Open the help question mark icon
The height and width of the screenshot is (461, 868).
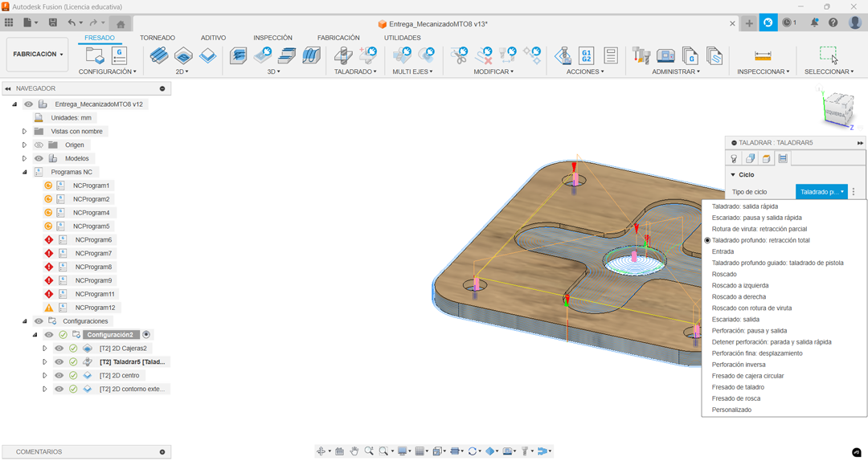(x=833, y=22)
